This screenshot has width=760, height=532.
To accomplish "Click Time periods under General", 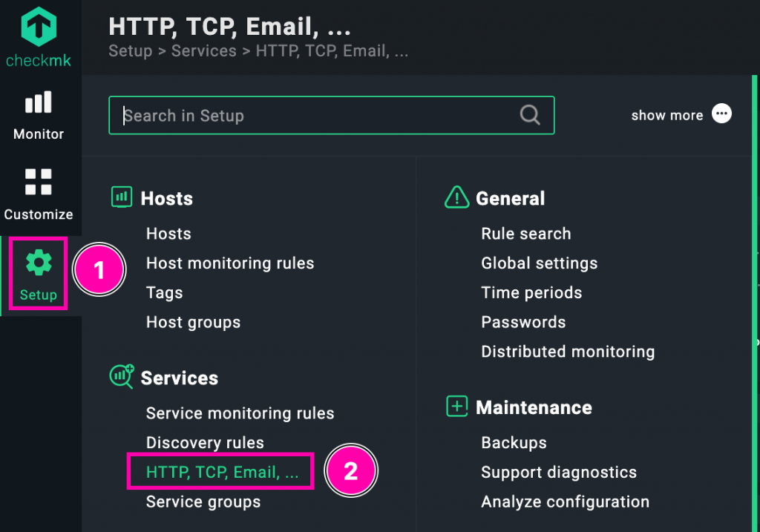I will [x=531, y=293].
